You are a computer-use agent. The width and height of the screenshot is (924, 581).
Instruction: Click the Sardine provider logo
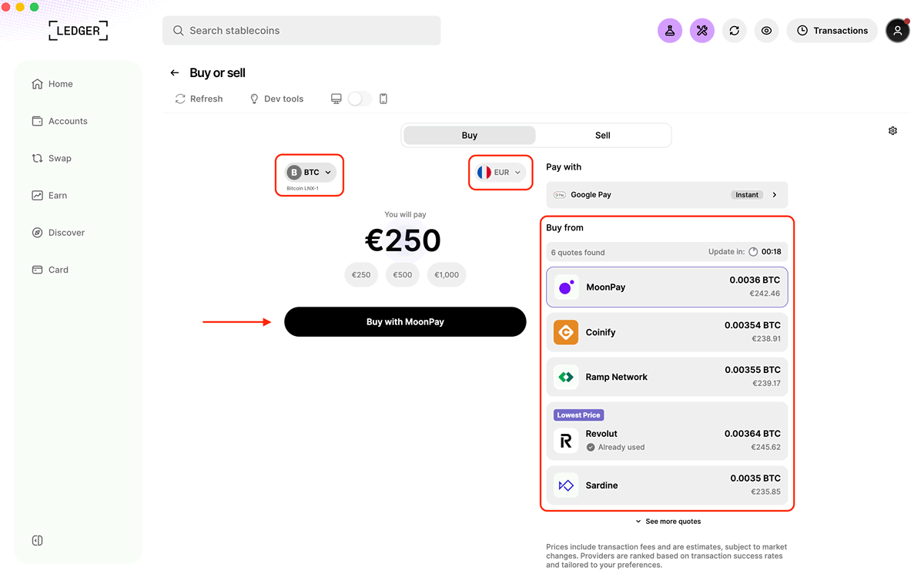(566, 485)
